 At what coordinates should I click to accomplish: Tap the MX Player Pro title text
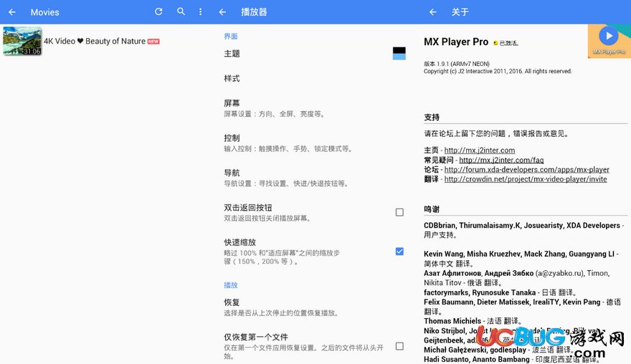coord(456,42)
